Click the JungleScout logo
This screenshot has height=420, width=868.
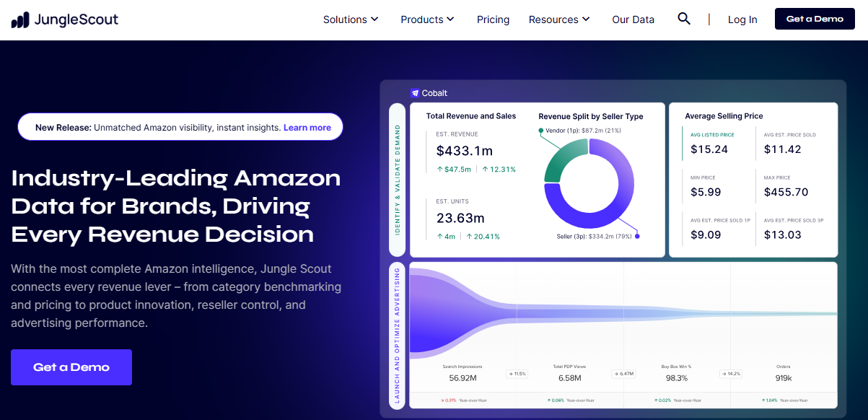(x=65, y=19)
